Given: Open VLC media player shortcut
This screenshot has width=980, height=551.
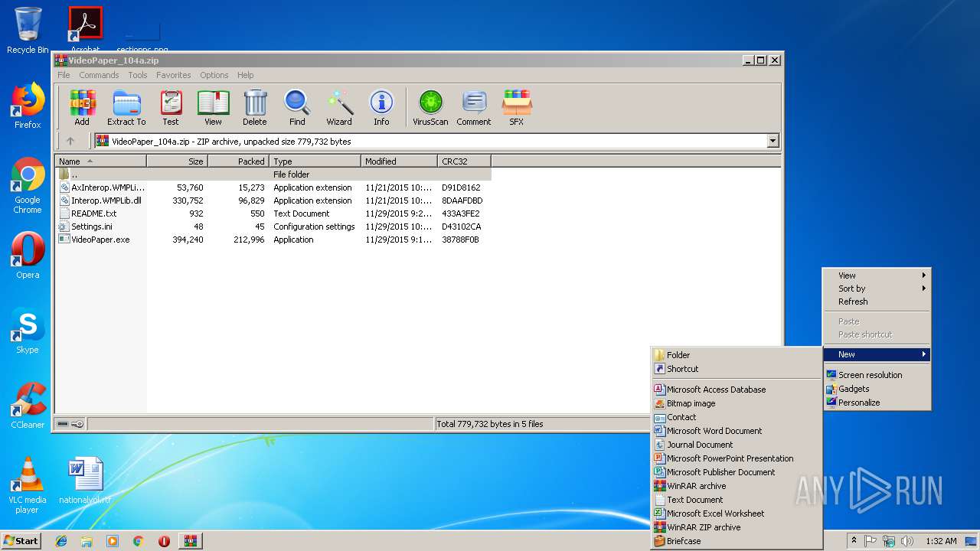Looking at the screenshot, I should (x=28, y=485).
